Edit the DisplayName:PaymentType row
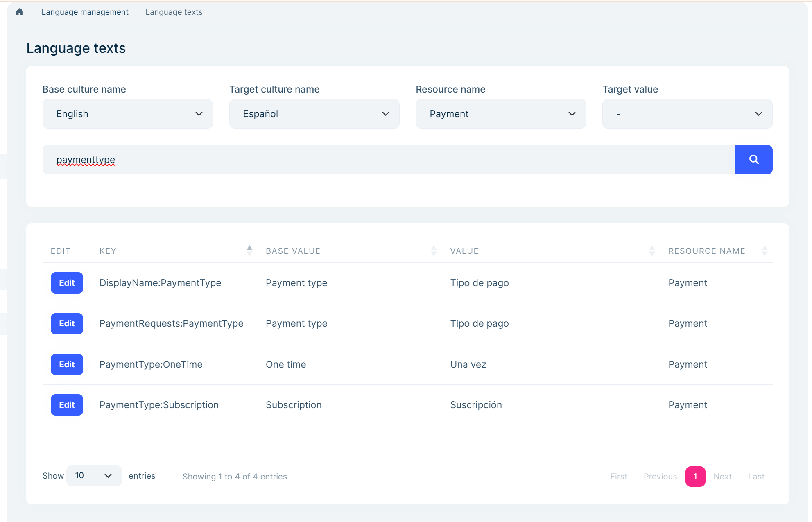The width and height of the screenshot is (812, 522). coord(67,283)
